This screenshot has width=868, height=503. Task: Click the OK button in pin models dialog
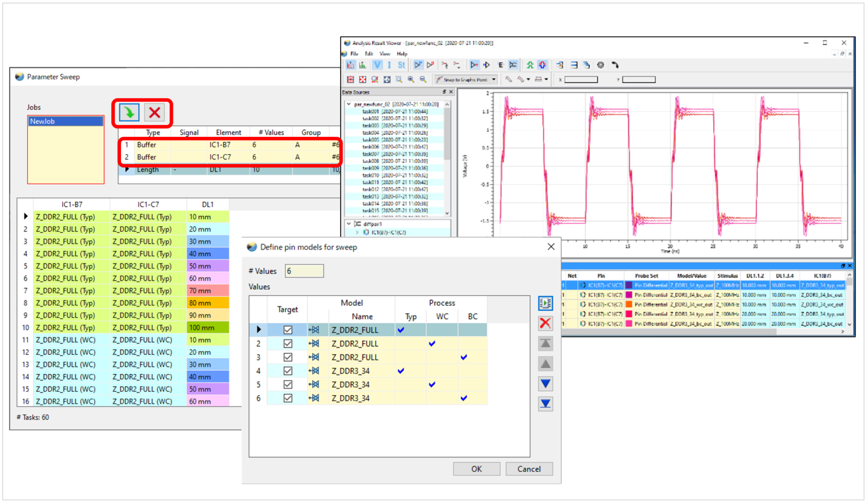tap(476, 469)
